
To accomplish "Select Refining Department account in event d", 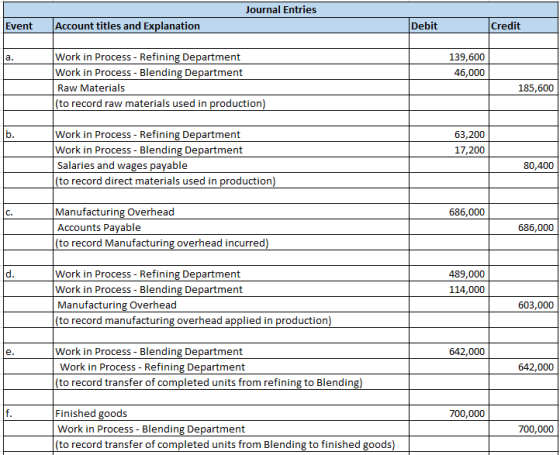I will coord(231,274).
